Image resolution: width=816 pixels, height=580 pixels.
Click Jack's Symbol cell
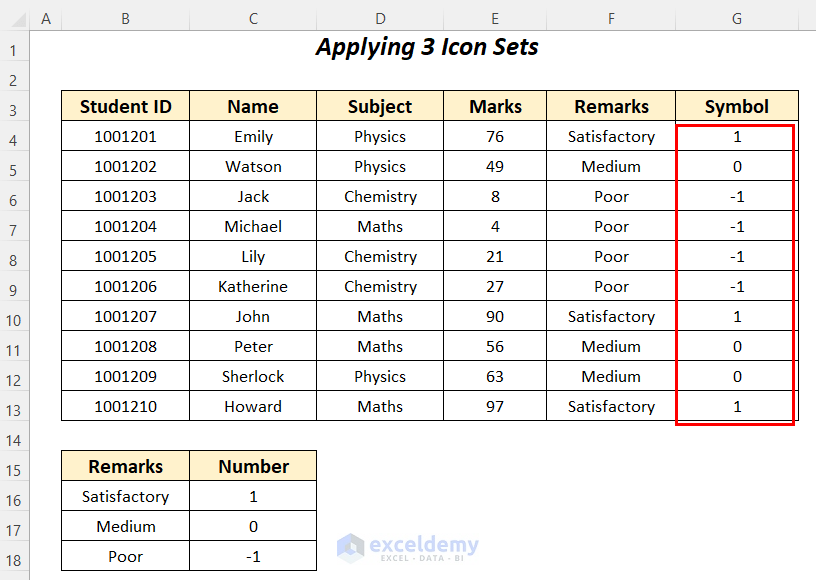(x=737, y=197)
